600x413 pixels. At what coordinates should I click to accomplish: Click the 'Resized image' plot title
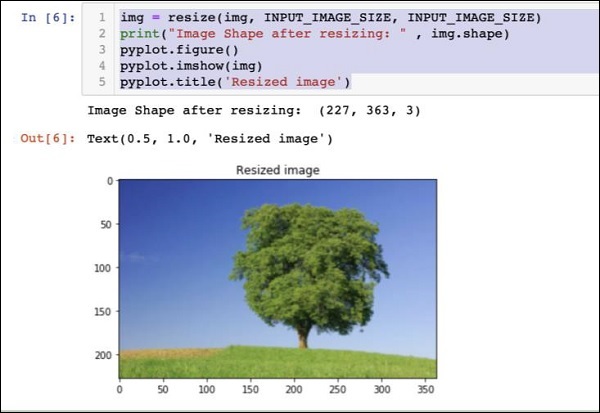coord(278,170)
